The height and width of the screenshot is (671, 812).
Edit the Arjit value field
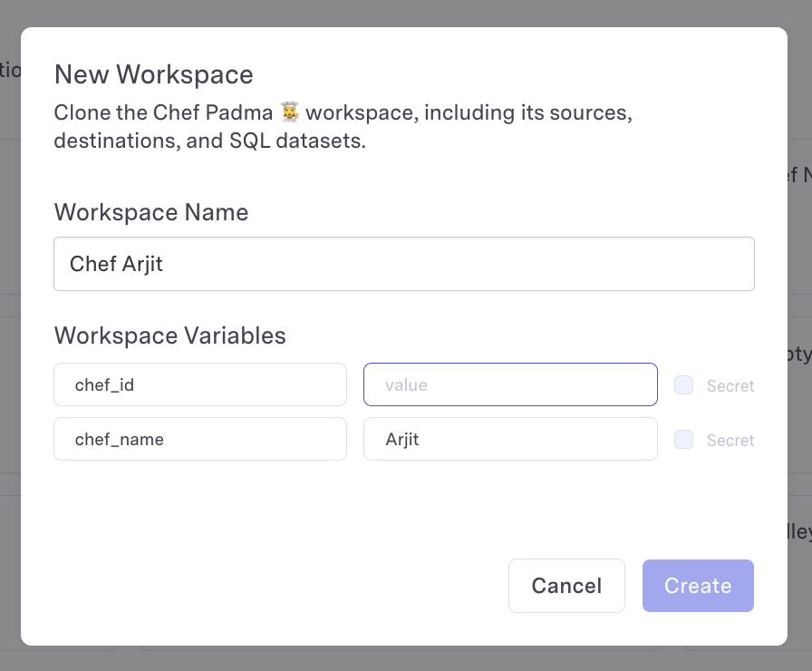[510, 439]
